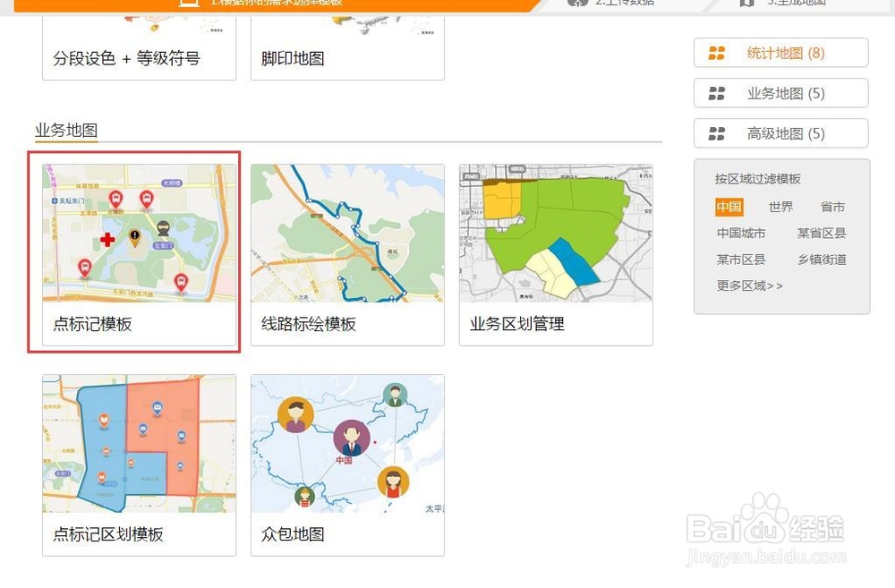Jump to 高级地图 (5) category
The width and height of the screenshot is (895, 588).
pos(780,133)
